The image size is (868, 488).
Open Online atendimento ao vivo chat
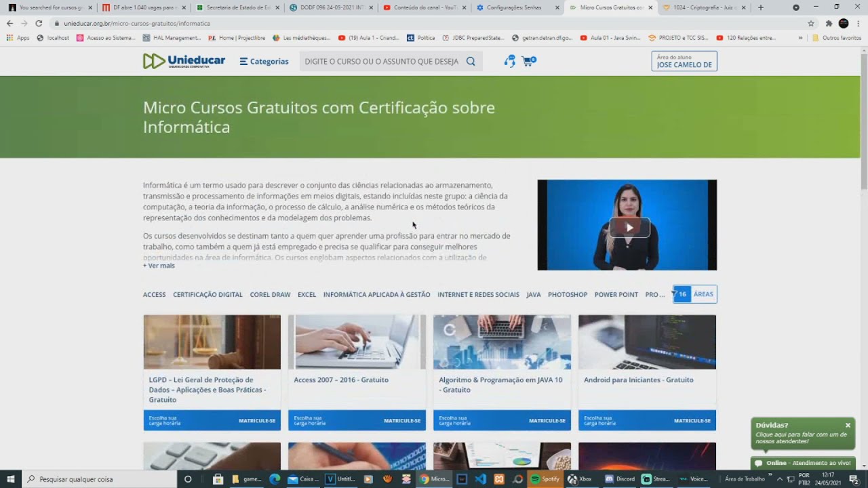[x=802, y=463]
